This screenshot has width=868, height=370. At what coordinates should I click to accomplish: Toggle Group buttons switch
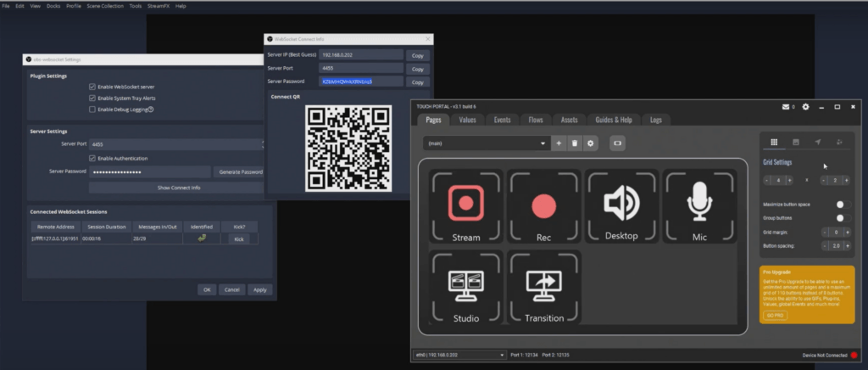[x=843, y=218]
